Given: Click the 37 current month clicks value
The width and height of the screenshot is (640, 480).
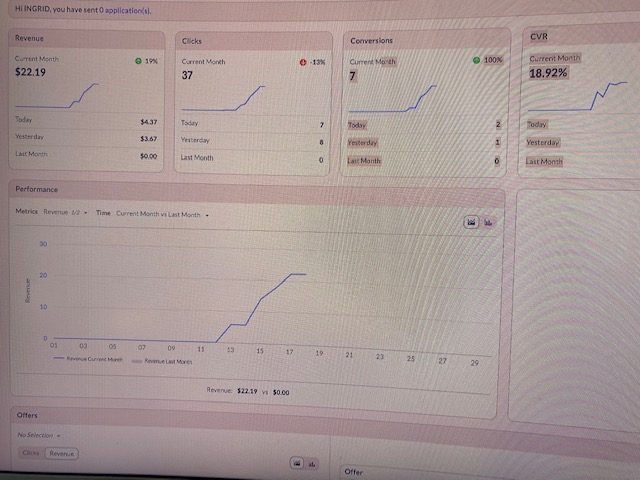Looking at the screenshot, I should (187, 76).
